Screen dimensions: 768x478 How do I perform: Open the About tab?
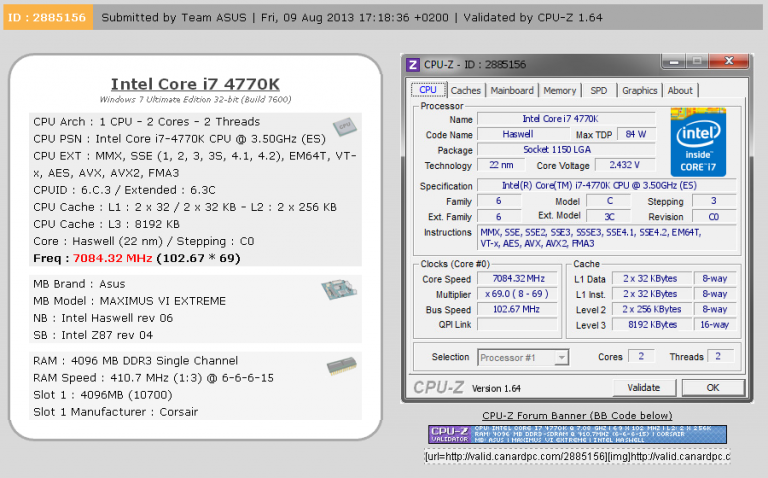[x=680, y=91]
